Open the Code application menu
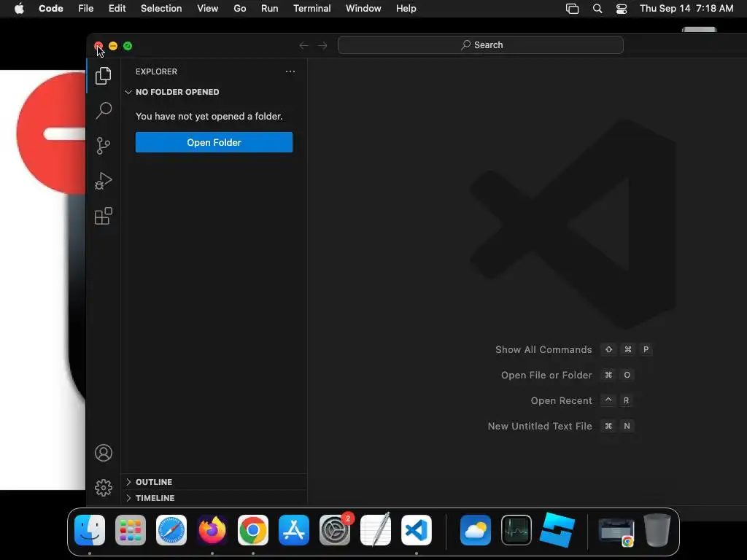This screenshot has height=560, width=747. 51,9
